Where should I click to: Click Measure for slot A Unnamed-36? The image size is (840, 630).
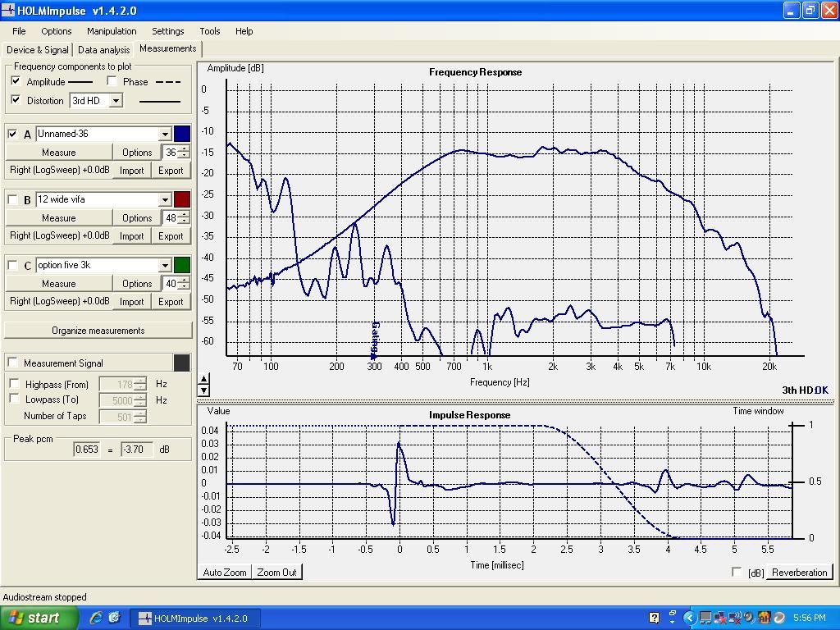pos(58,153)
